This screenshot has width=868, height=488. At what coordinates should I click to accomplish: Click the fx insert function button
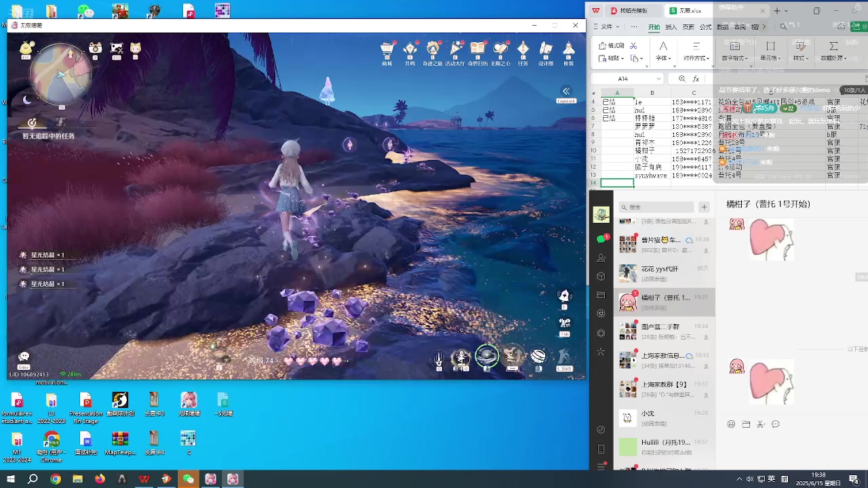[696, 79]
